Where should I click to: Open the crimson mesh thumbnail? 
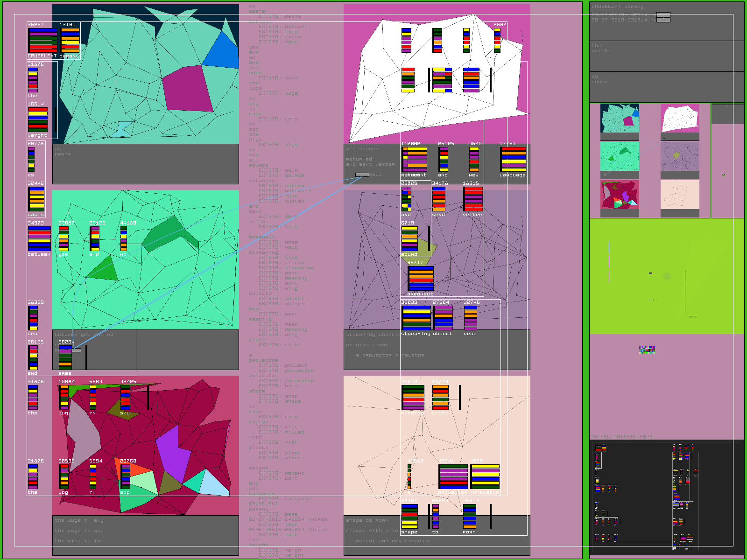(x=620, y=195)
